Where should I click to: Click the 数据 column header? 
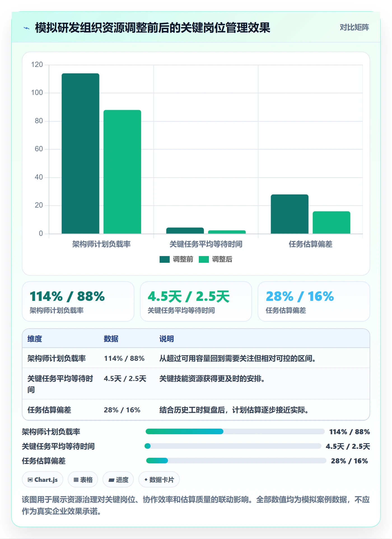(x=111, y=339)
